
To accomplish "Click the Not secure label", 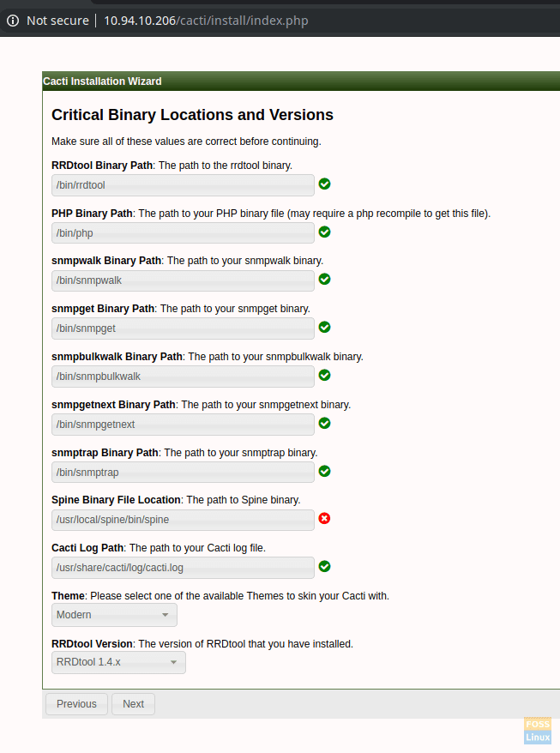I will click(57, 21).
